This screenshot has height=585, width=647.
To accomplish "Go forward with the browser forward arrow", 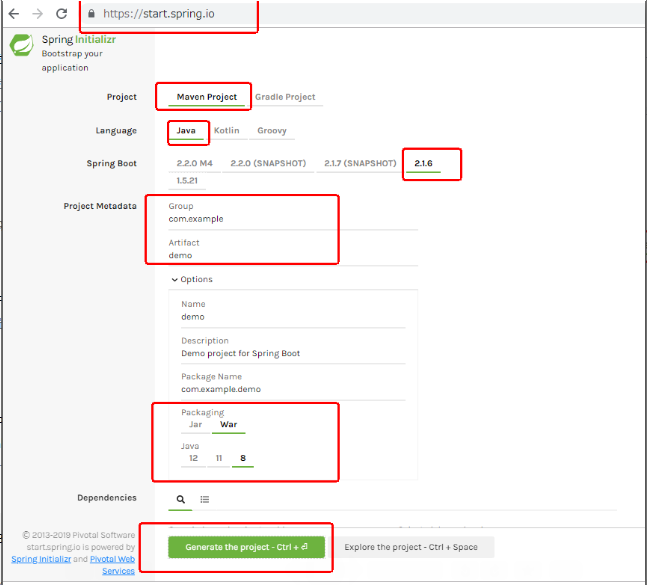I will tap(38, 14).
